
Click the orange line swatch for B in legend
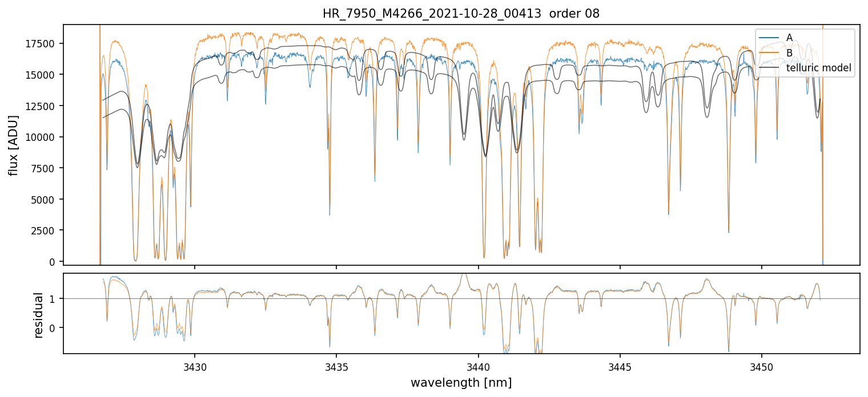[769, 53]
